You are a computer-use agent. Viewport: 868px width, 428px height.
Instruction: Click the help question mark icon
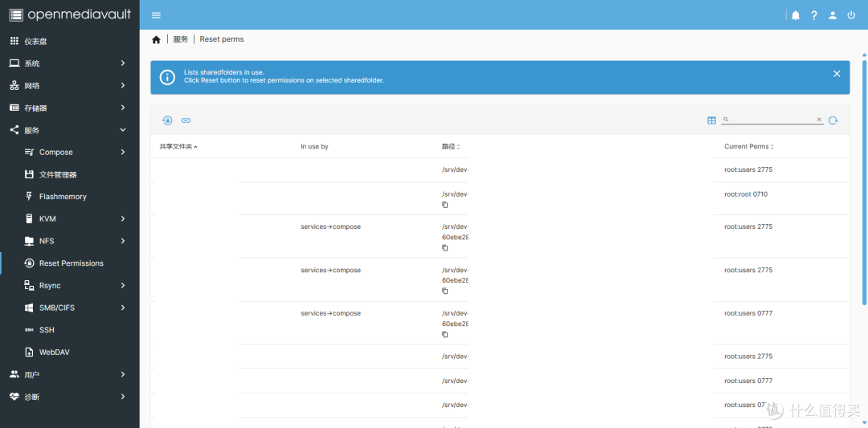pos(814,15)
